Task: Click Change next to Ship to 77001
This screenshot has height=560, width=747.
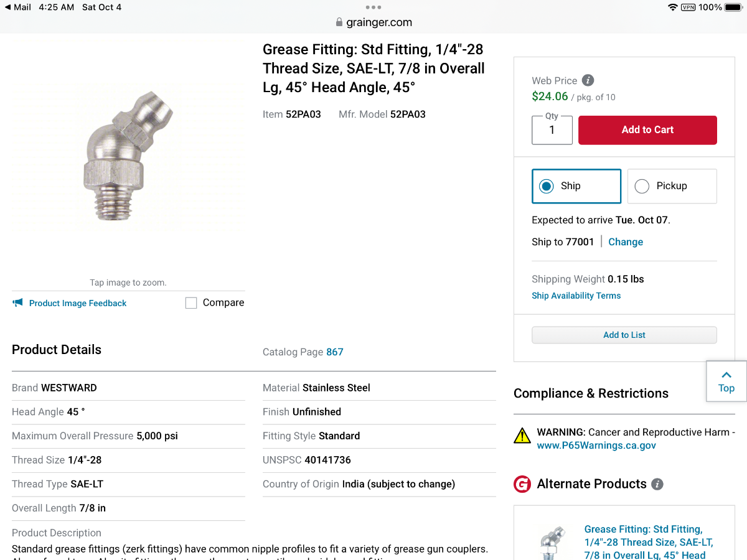Action: tap(626, 242)
